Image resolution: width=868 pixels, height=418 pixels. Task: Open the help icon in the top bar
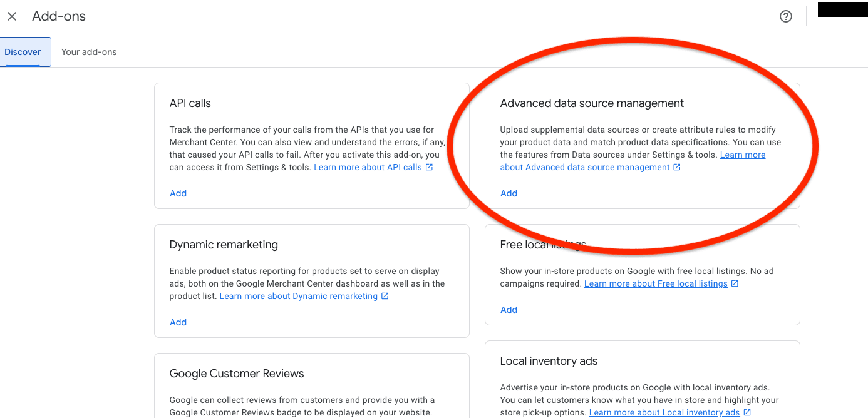[786, 16]
